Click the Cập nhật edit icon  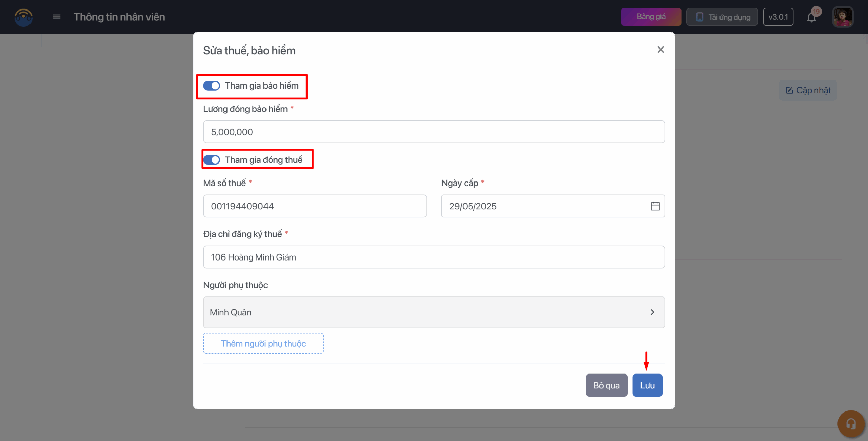click(x=789, y=90)
